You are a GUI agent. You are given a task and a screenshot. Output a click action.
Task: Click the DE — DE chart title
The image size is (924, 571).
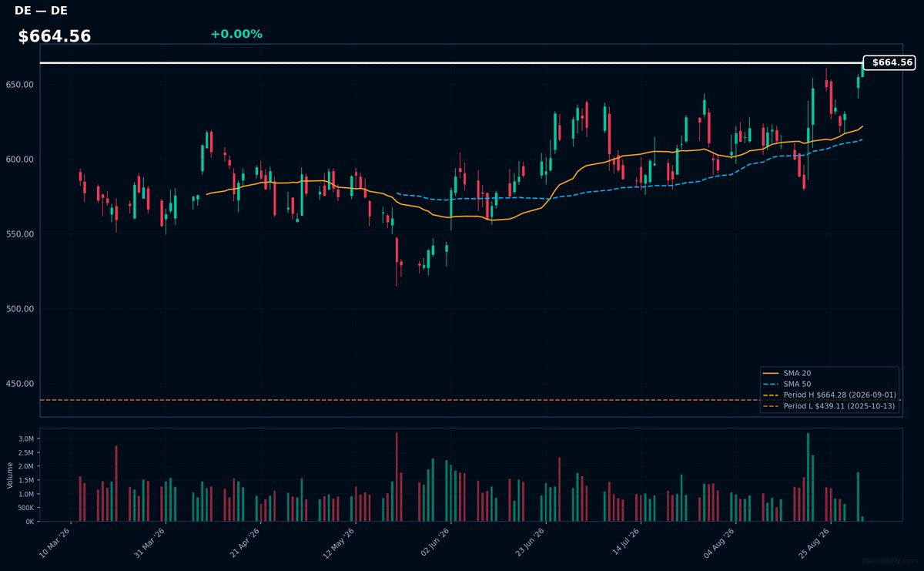[41, 10]
